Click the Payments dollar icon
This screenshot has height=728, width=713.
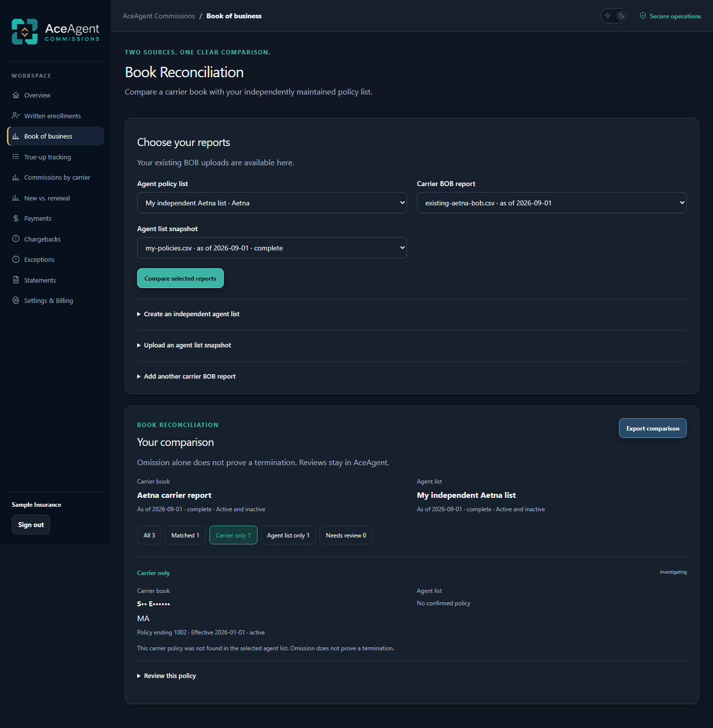point(16,218)
